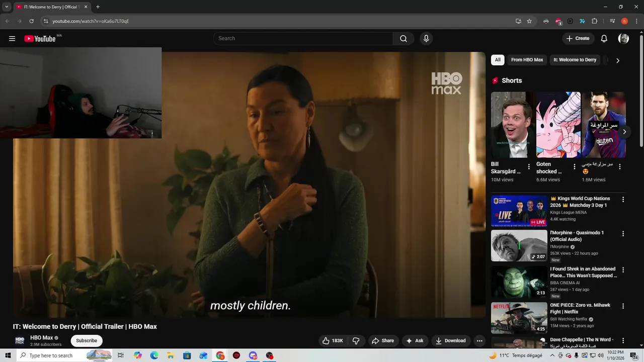Click the YouTube search field
The width and height of the screenshot is (644, 362).
click(303, 39)
